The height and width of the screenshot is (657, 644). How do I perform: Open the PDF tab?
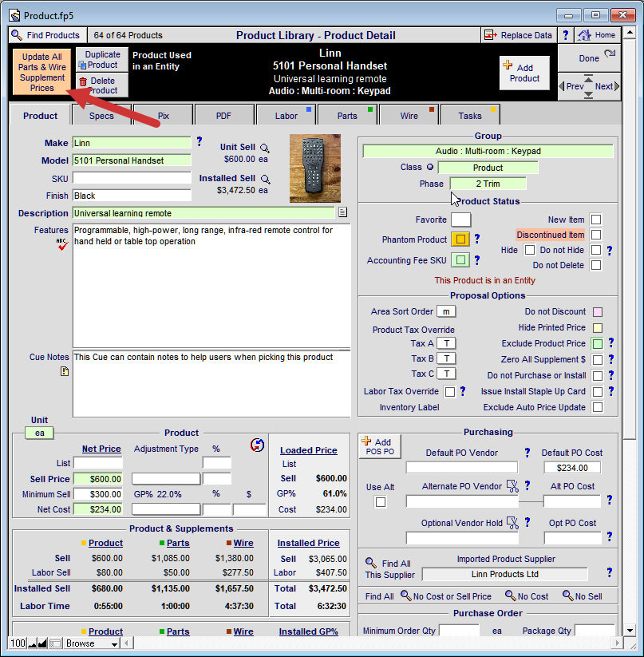223,116
